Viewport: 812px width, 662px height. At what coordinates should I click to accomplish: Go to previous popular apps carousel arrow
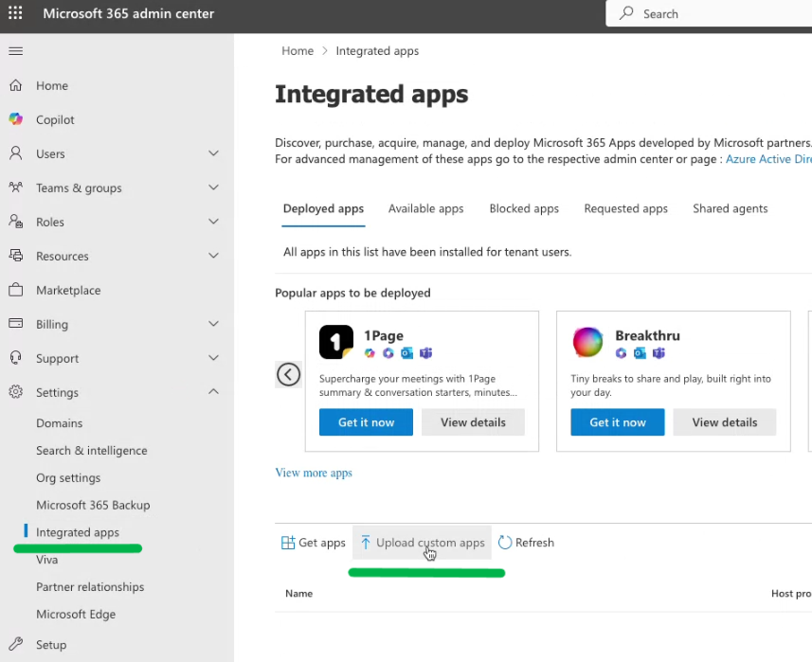pos(288,374)
